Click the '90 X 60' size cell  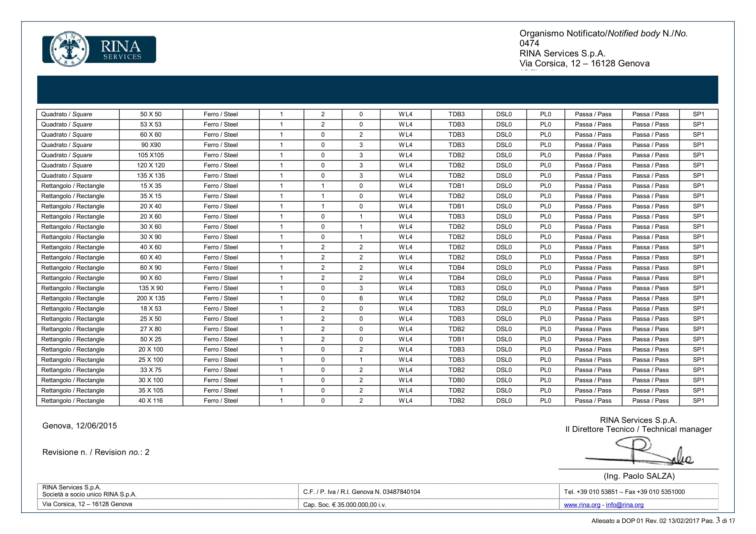151,277
